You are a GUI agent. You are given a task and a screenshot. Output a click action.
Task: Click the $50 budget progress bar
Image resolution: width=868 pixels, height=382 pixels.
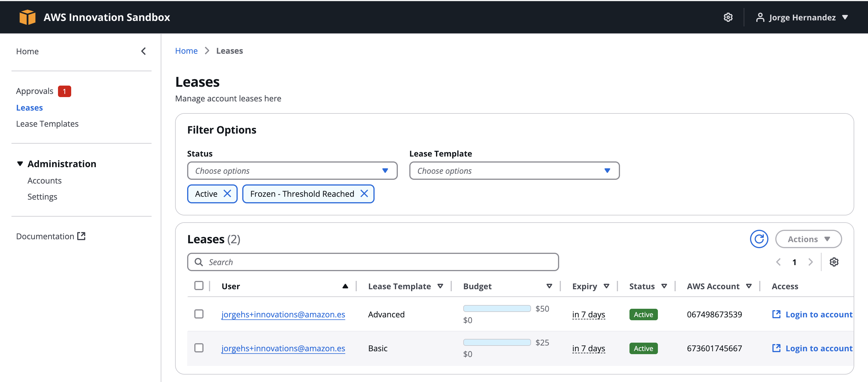497,308
